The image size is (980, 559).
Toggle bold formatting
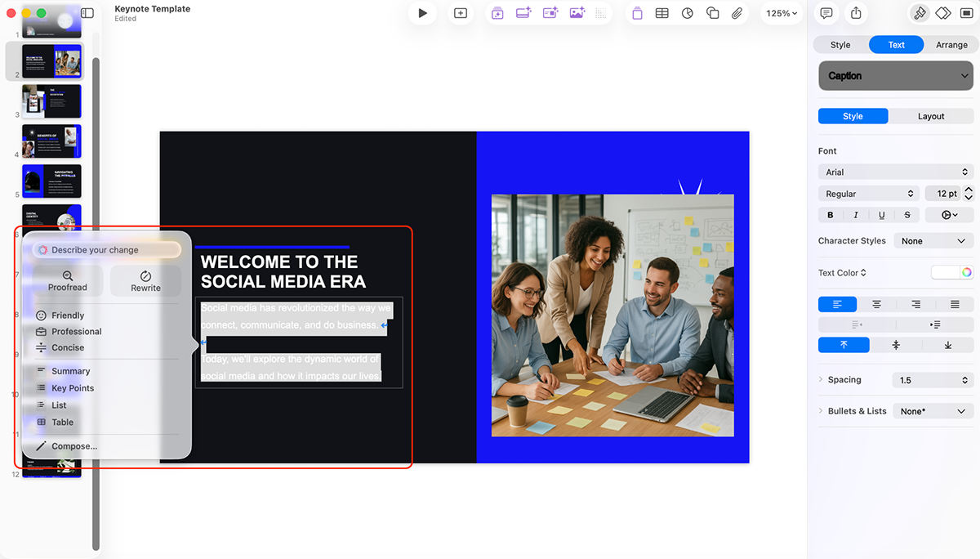[830, 214]
